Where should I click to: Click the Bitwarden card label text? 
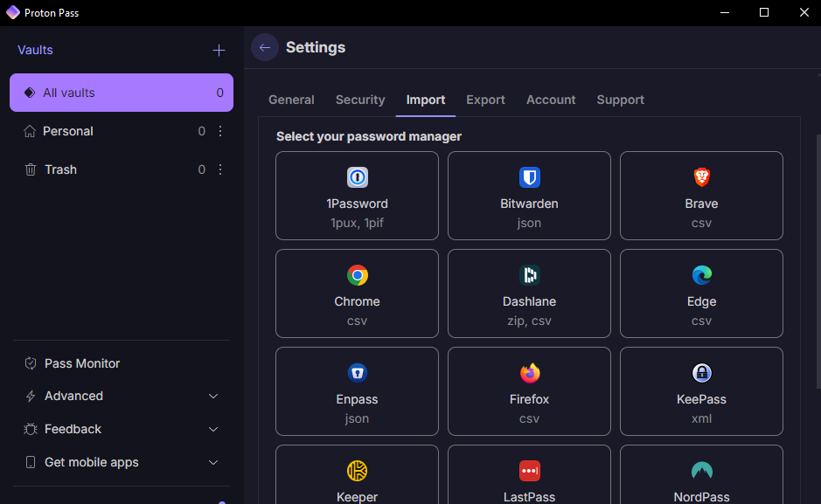[529, 204]
